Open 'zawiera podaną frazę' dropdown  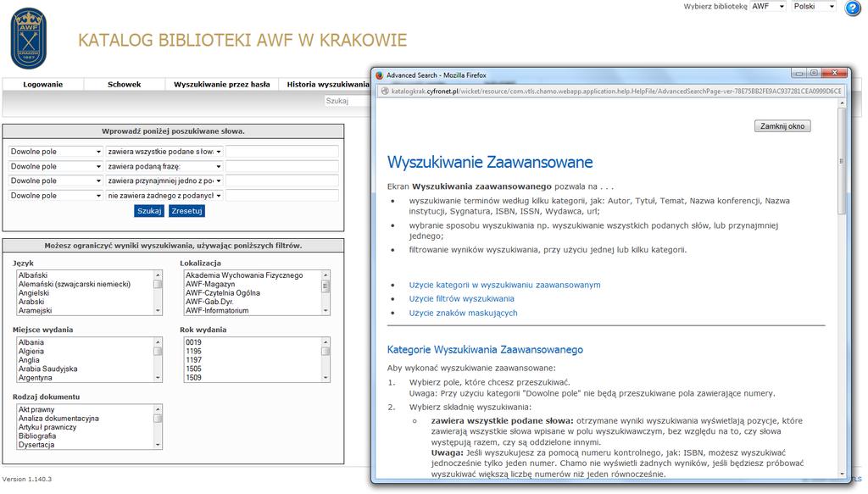[164, 167]
